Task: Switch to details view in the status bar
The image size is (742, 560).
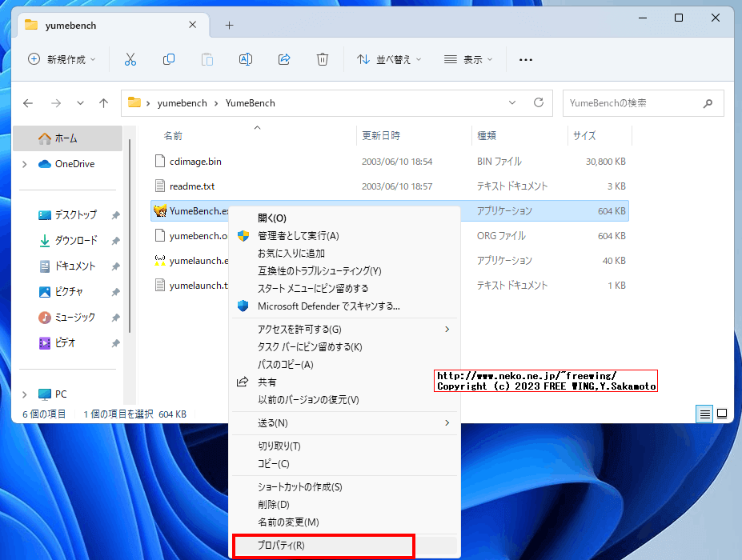Action: 704,414
